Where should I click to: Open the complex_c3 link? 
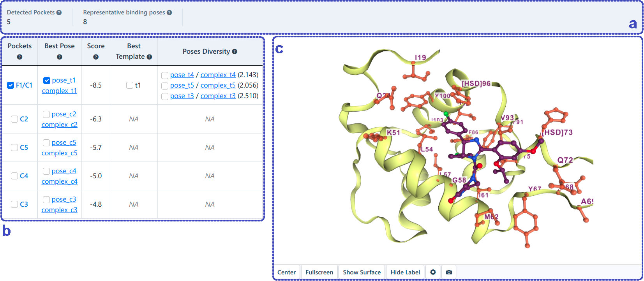pos(59,210)
